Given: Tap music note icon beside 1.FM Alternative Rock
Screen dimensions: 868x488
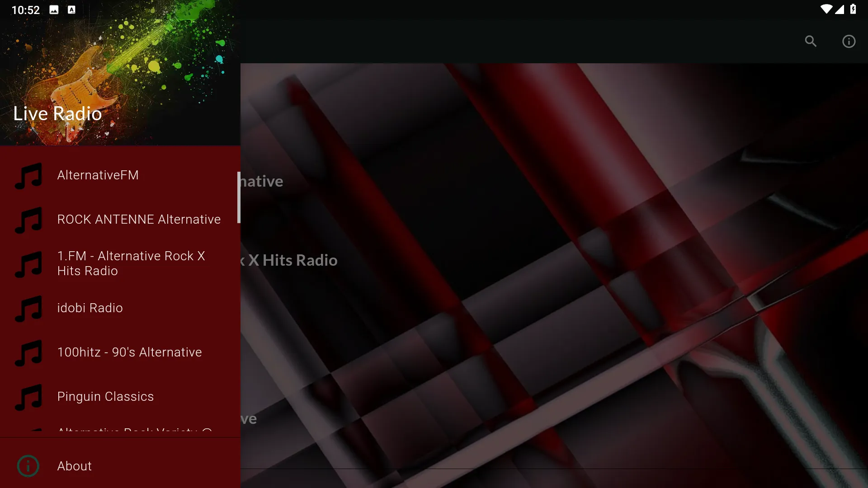Looking at the screenshot, I should [28, 264].
